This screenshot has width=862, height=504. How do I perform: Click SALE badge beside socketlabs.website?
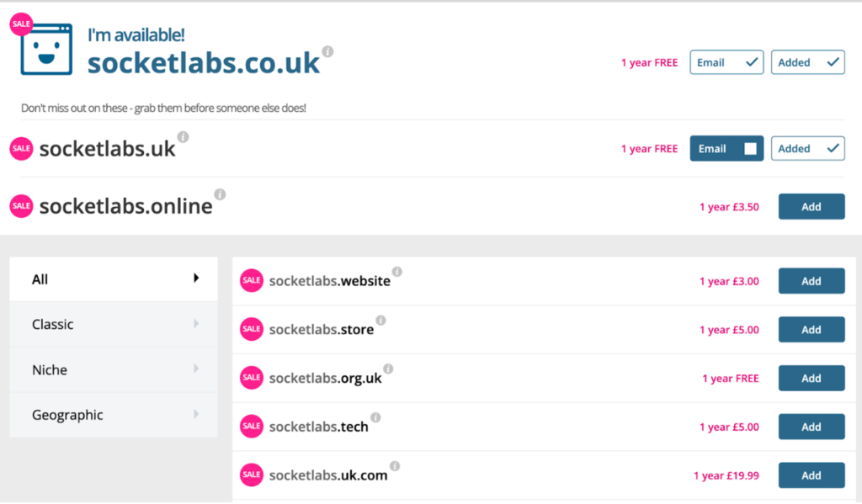coord(251,280)
